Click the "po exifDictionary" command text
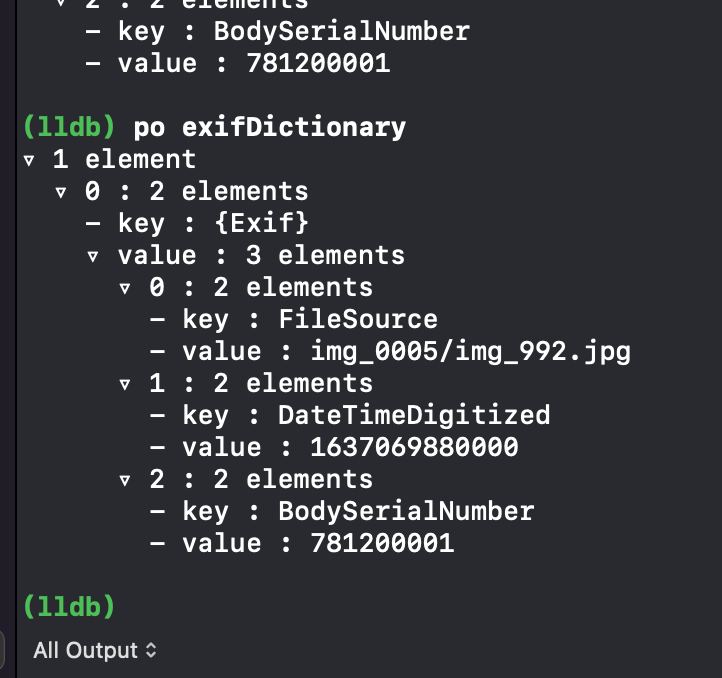Screen dimensions: 722x678 [269, 127]
